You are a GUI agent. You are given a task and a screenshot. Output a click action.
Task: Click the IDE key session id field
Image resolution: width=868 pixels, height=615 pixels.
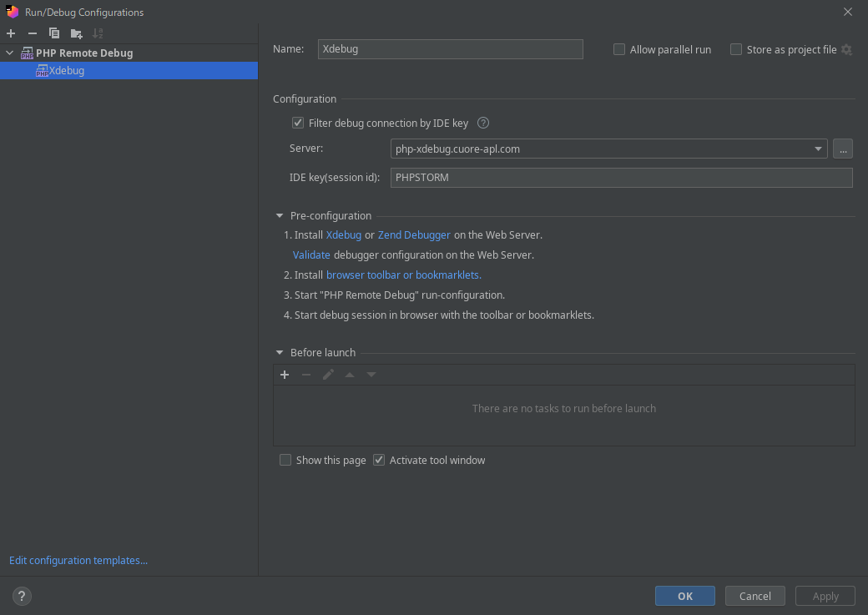coord(621,178)
